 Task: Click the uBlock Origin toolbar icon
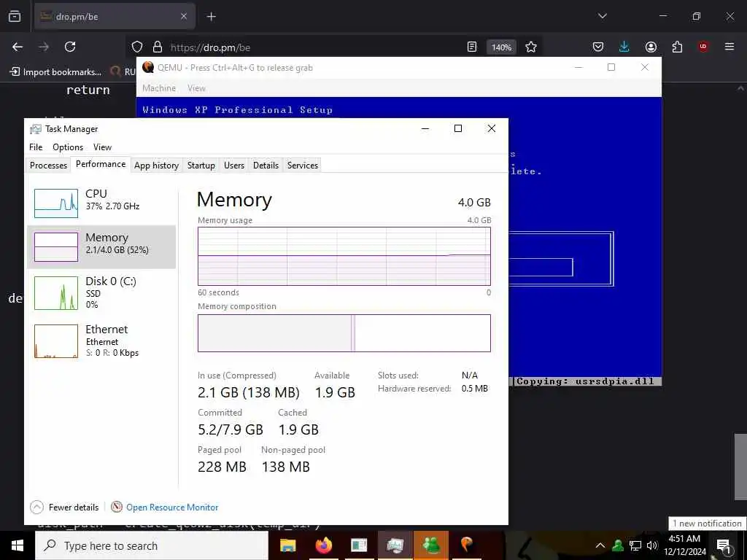click(703, 47)
